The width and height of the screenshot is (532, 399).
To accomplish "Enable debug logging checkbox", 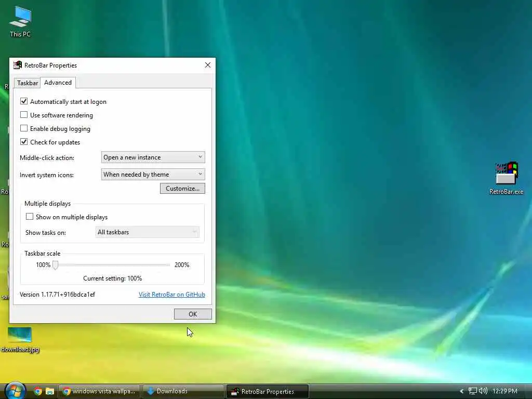I will tap(24, 128).
